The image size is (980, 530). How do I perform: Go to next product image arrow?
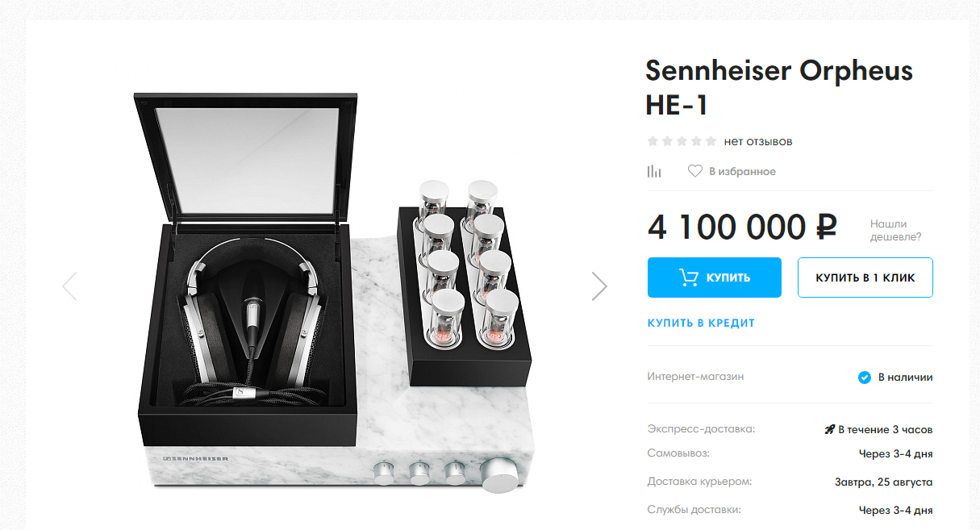pos(599,286)
